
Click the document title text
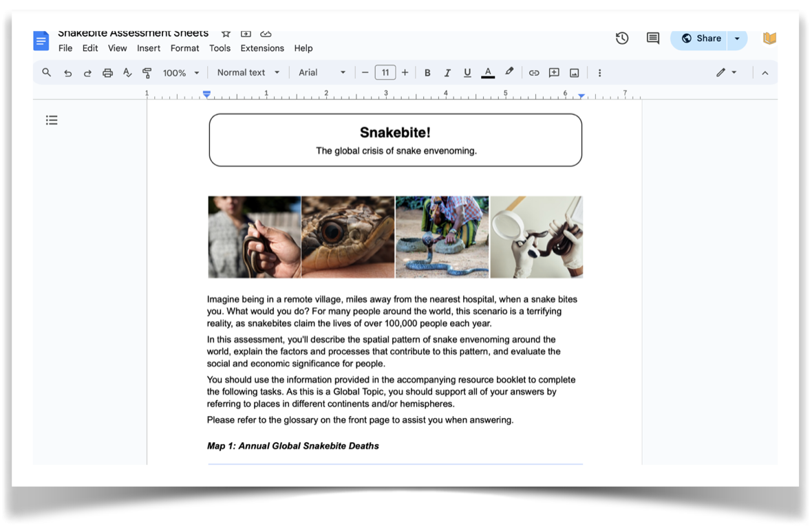(x=133, y=34)
